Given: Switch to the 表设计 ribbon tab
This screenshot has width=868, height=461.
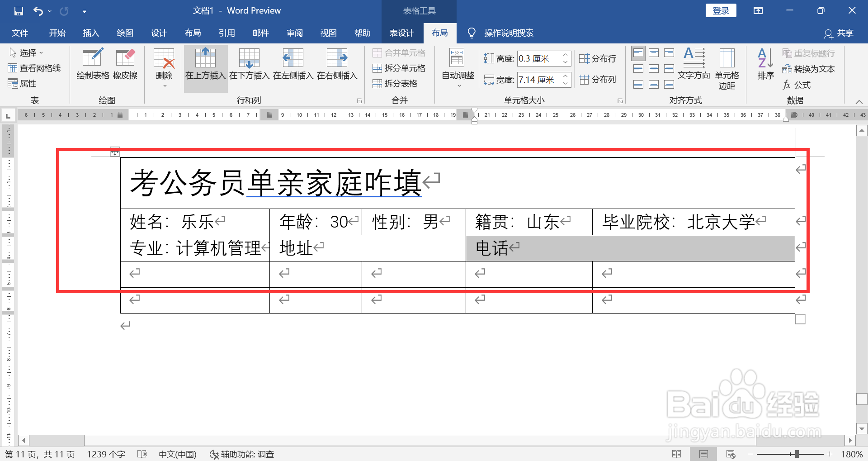Looking at the screenshot, I should tap(401, 33).
